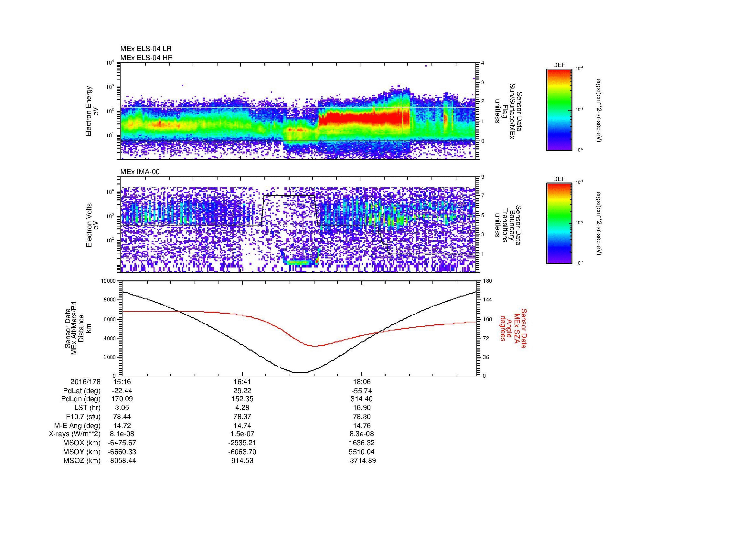Click the MEx IMA-00 panel title
Image resolution: width=756 pixels, height=534 pixels.
[x=140, y=172]
